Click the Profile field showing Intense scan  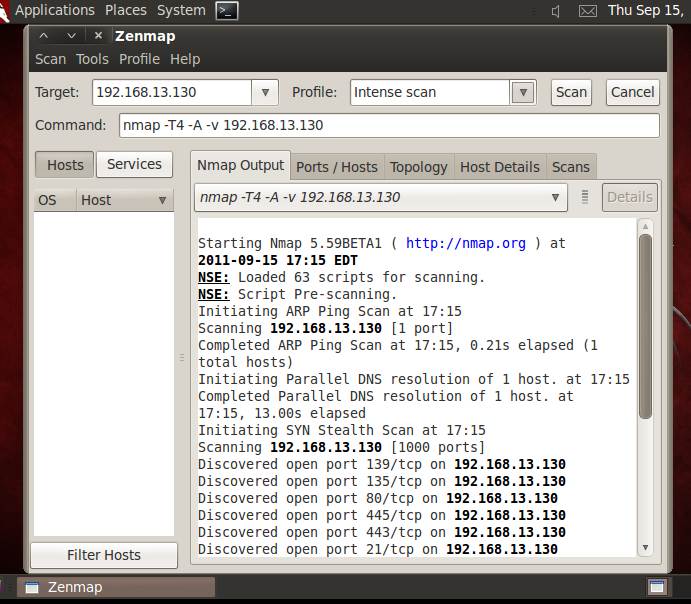coord(430,93)
